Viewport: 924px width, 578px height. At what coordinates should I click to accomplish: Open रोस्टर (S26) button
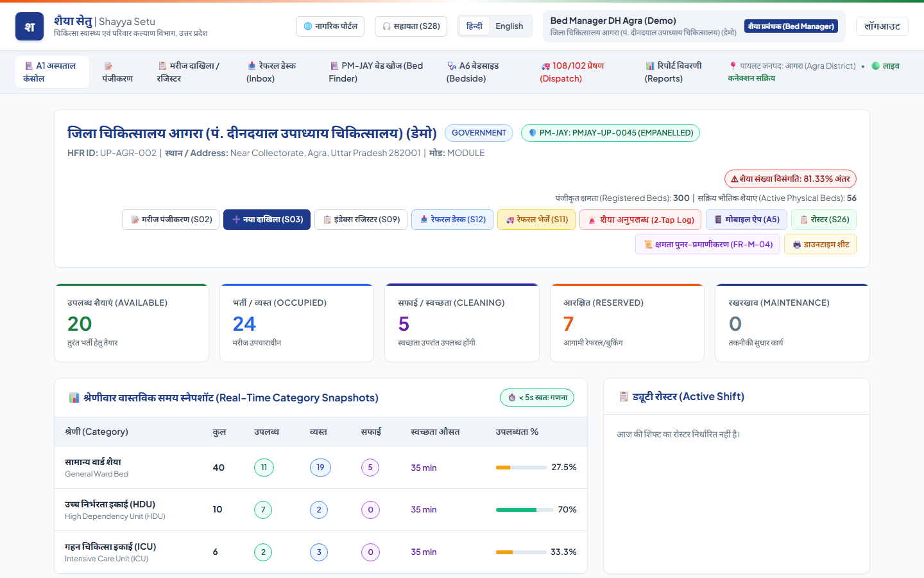click(x=824, y=220)
